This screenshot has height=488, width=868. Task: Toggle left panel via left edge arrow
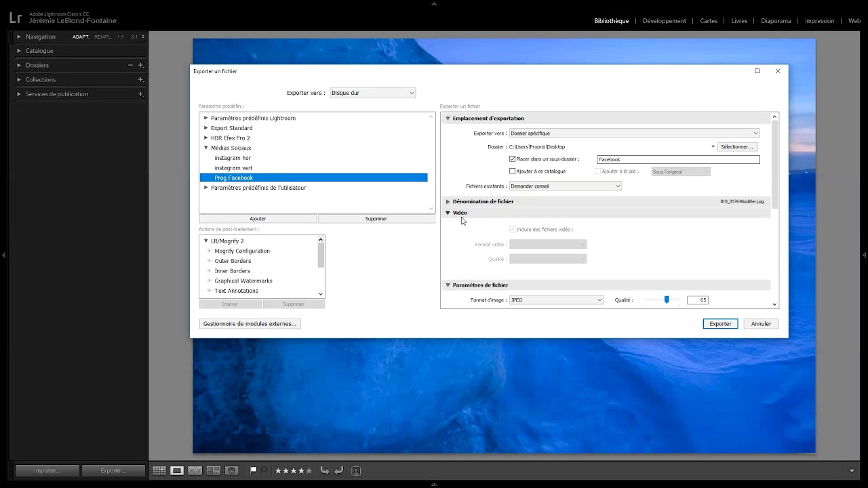tap(3, 255)
